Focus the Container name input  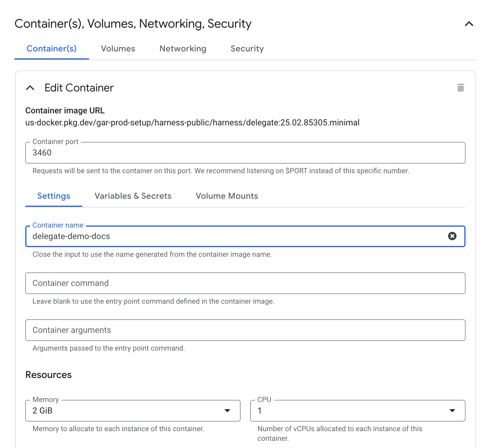point(235,236)
